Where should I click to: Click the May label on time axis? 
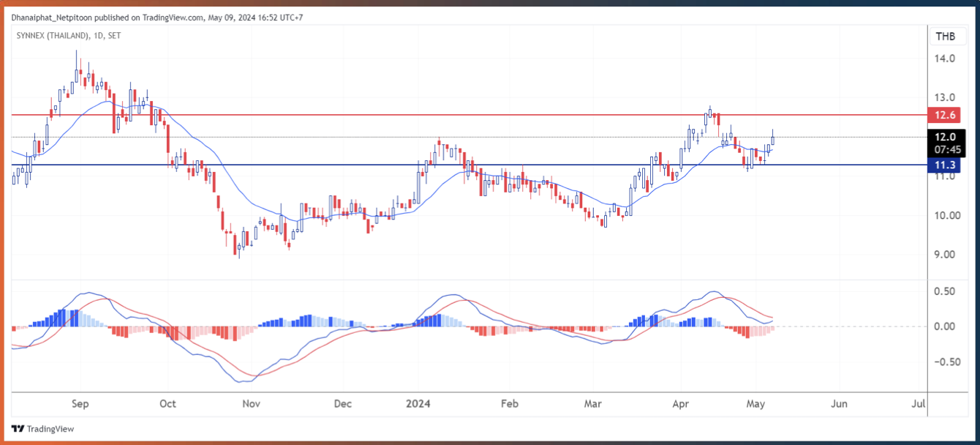(x=756, y=404)
